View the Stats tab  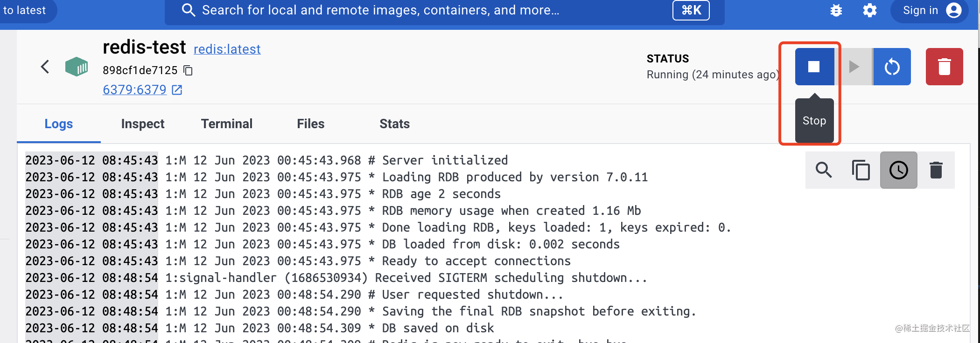click(394, 124)
